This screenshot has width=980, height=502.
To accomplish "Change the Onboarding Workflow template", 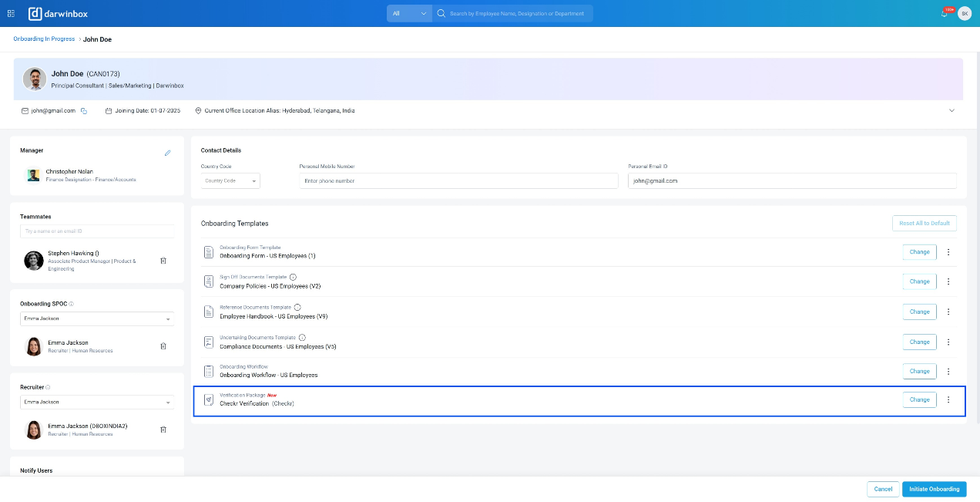I will (920, 371).
